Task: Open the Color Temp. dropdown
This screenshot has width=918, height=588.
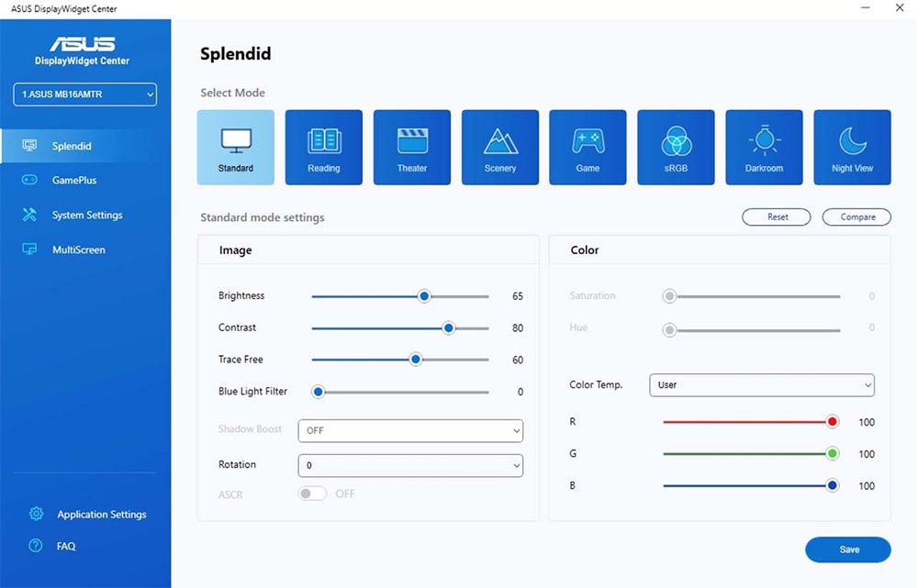Action: [x=762, y=385]
